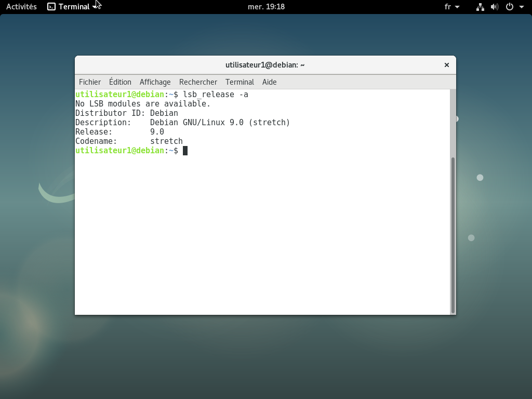Open the clock showing mer. 19:18
The width and height of the screenshot is (532, 399).
tap(266, 7)
